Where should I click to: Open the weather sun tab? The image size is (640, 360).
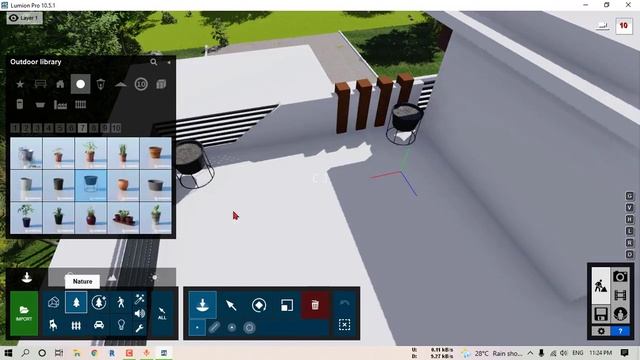[155, 278]
